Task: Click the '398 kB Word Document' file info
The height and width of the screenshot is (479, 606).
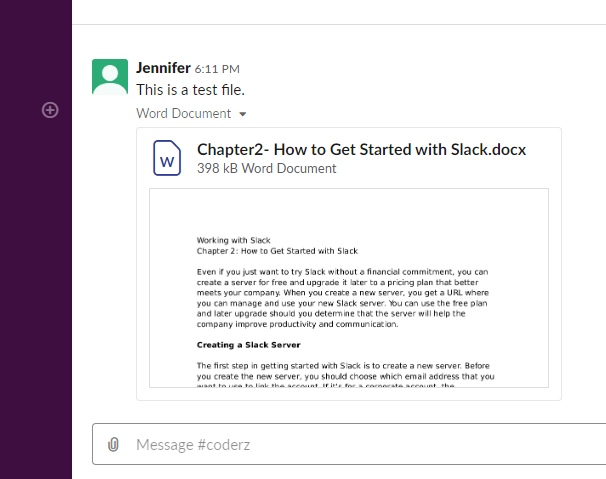Action: [266, 169]
